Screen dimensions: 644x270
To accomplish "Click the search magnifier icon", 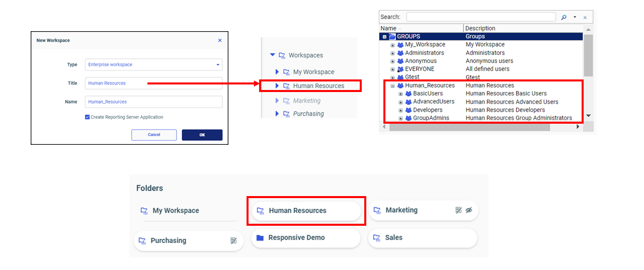I will click(563, 17).
